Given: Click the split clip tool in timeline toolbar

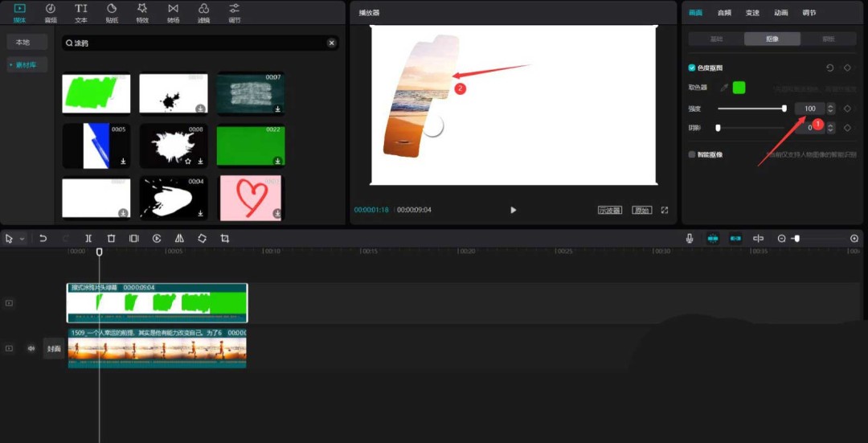Looking at the screenshot, I should pos(88,239).
